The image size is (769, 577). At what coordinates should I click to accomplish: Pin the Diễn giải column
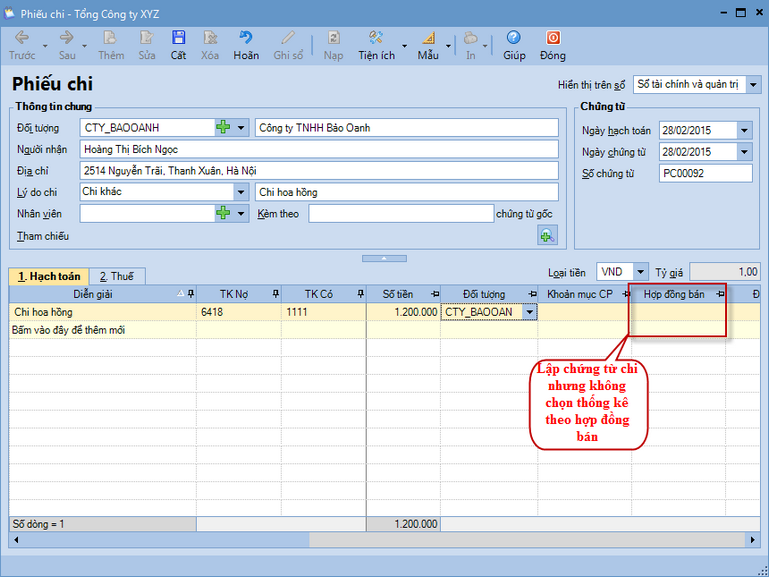191,294
